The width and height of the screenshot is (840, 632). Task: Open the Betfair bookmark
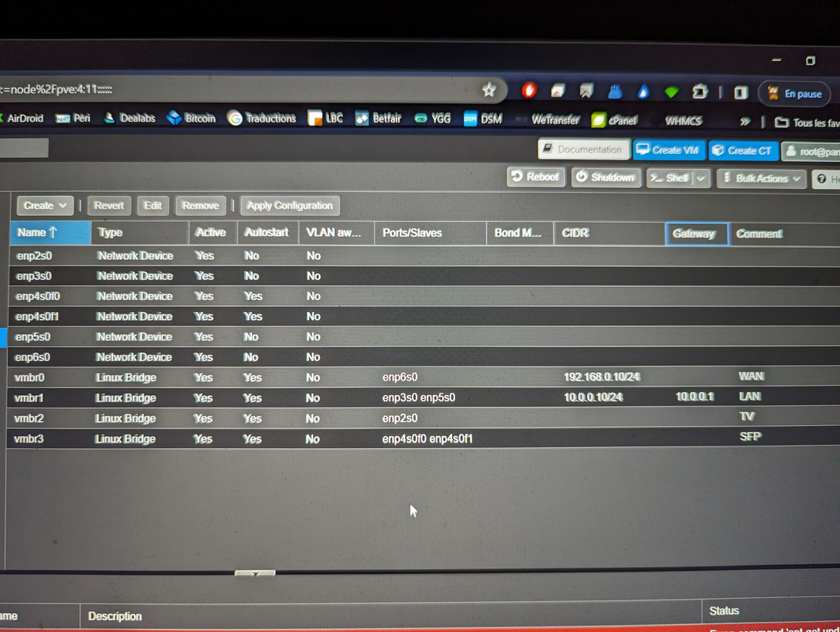[379, 118]
